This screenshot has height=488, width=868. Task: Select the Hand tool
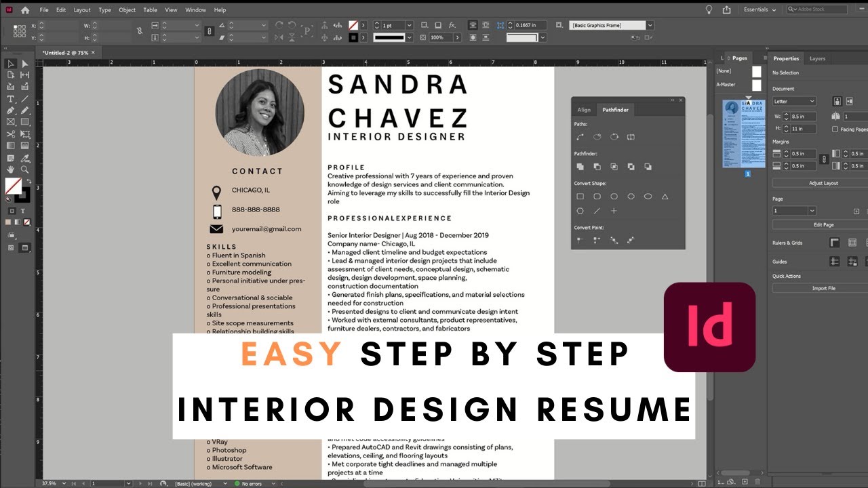11,169
